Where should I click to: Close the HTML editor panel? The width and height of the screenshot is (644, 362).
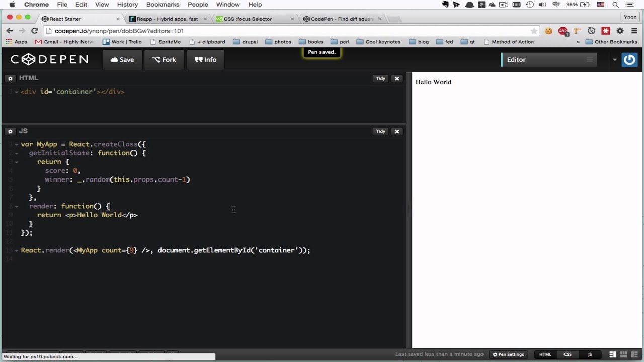coord(397,78)
